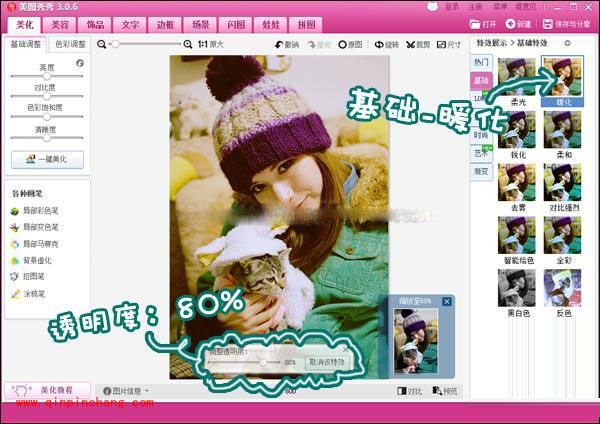Switch to the 美容 tab

[x=60, y=25]
